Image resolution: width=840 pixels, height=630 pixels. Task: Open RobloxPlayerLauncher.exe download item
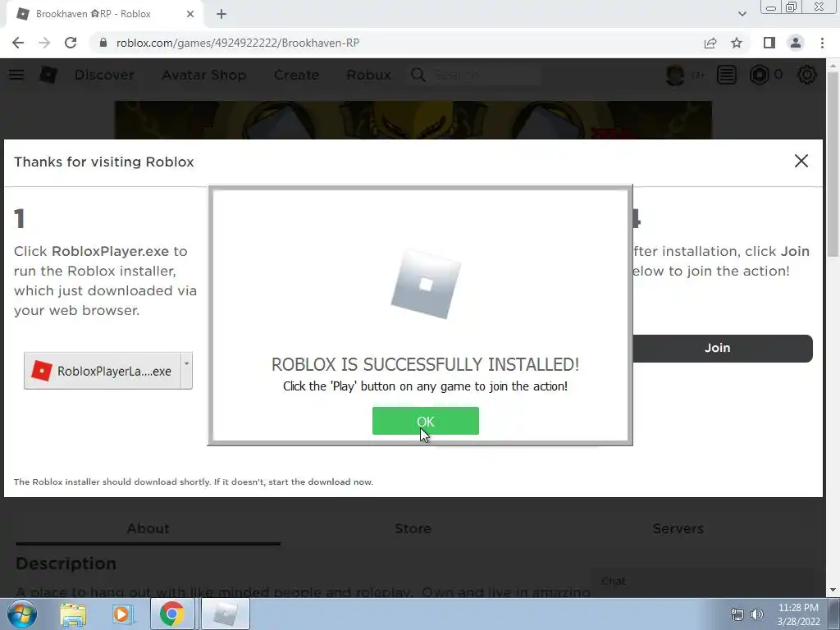[103, 371]
